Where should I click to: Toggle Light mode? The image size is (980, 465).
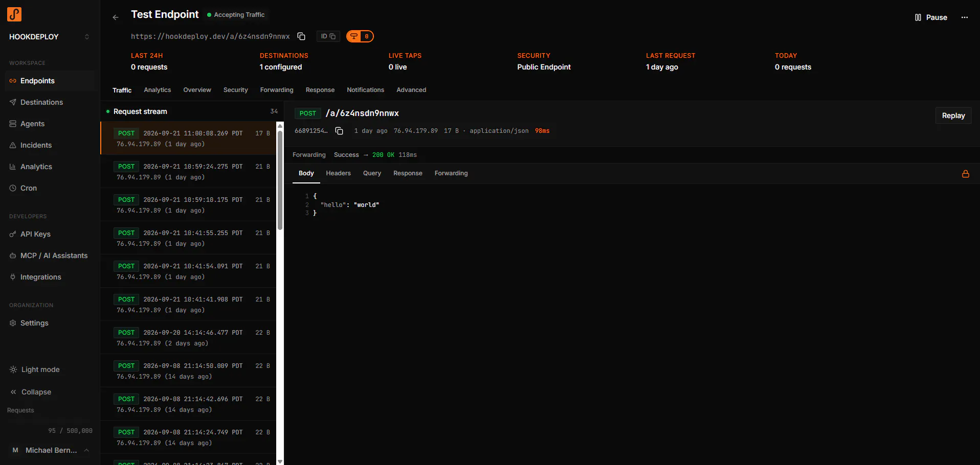point(35,369)
